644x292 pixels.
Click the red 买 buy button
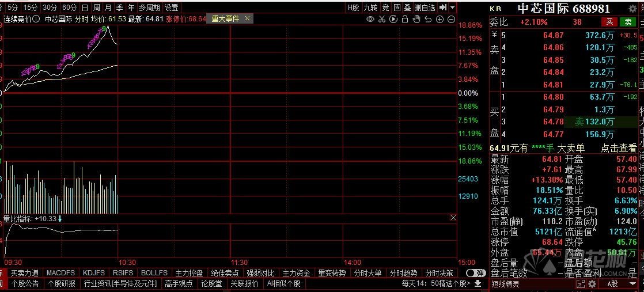pyautogui.click(x=609, y=22)
